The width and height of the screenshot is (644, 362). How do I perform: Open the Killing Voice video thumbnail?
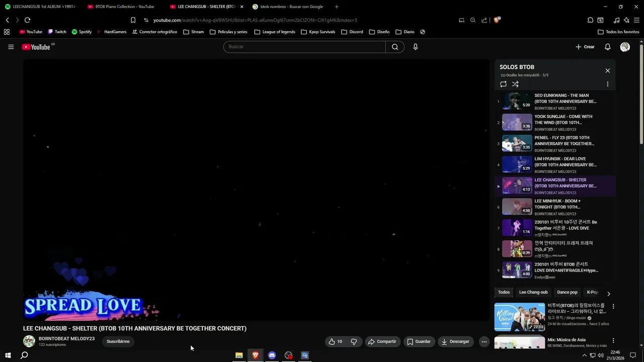point(519,317)
